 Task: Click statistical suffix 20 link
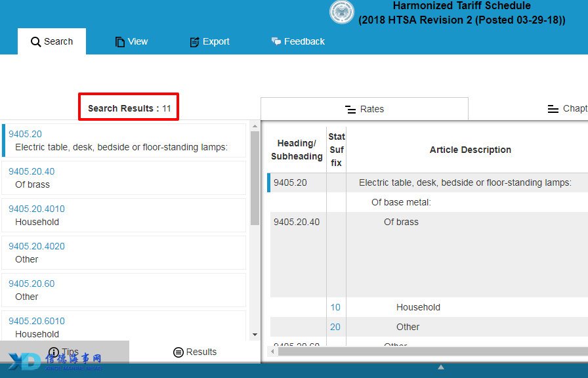[335, 327]
